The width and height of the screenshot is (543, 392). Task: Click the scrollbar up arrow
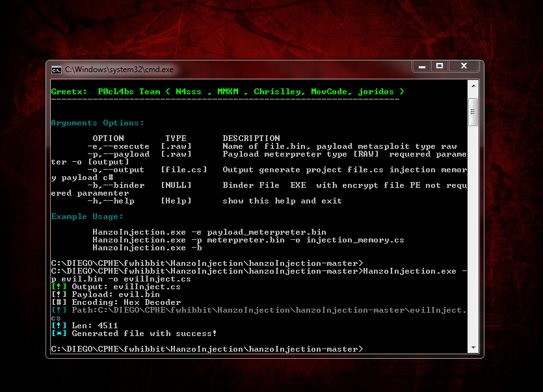[x=473, y=86]
